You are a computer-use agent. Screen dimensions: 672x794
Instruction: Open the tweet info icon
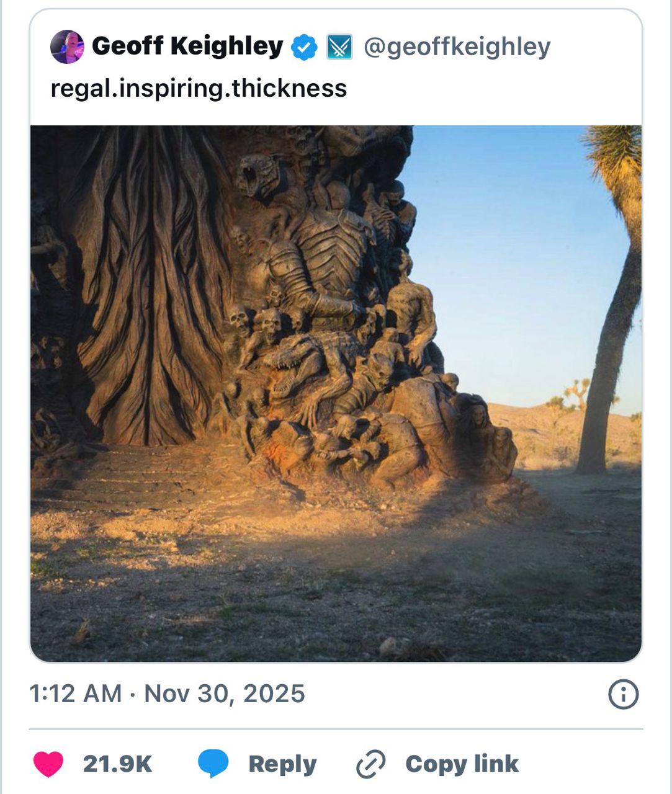click(x=623, y=694)
